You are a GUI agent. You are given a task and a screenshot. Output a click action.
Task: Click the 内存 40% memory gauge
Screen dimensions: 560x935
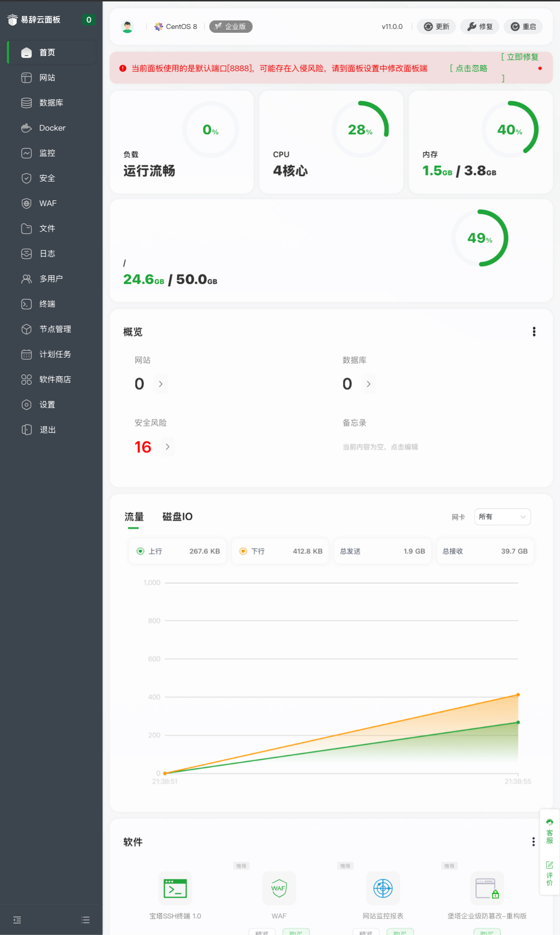pyautogui.click(x=510, y=130)
